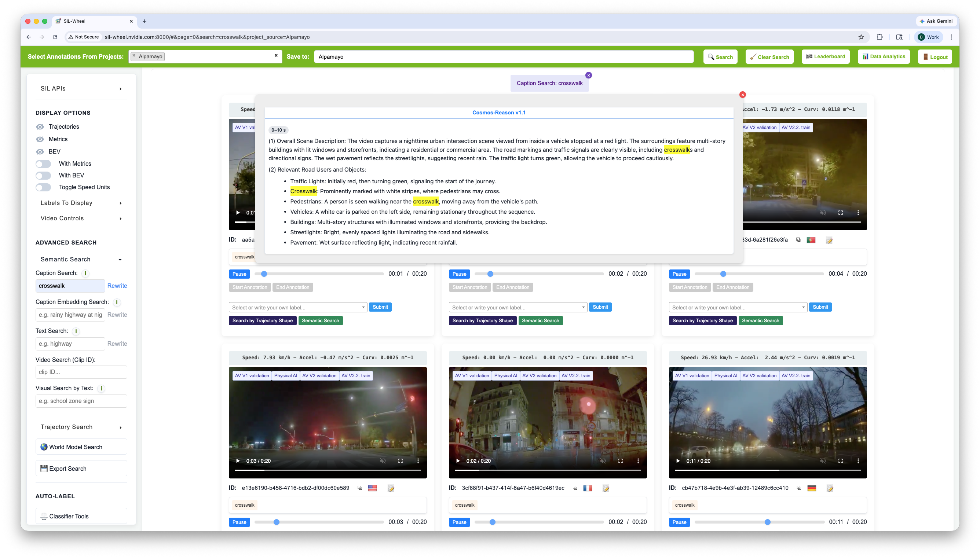Viewport: 980px width, 558px height.
Task: Open notes icon for clip 3cf88f91
Action: (606, 488)
